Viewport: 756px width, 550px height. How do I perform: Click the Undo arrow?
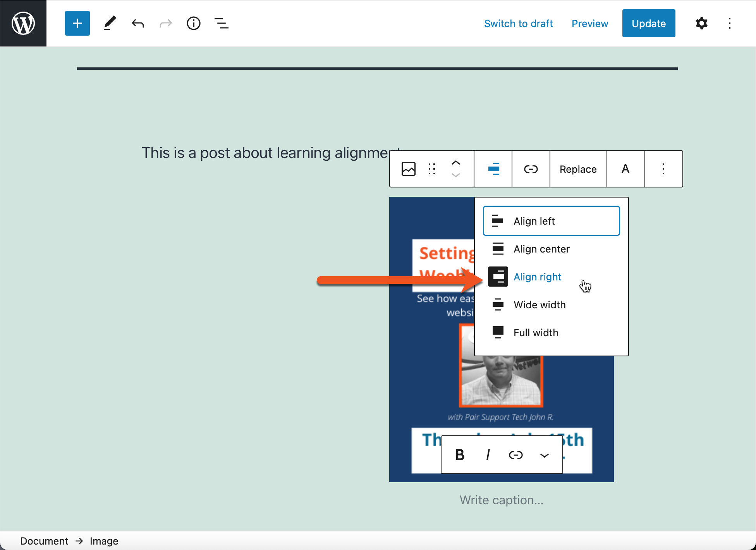(137, 23)
